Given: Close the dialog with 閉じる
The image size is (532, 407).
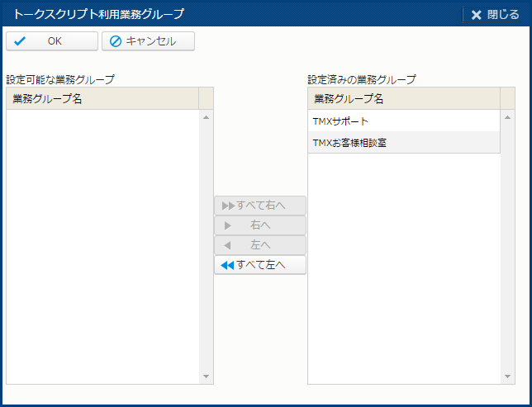Looking at the screenshot, I should 496,14.
